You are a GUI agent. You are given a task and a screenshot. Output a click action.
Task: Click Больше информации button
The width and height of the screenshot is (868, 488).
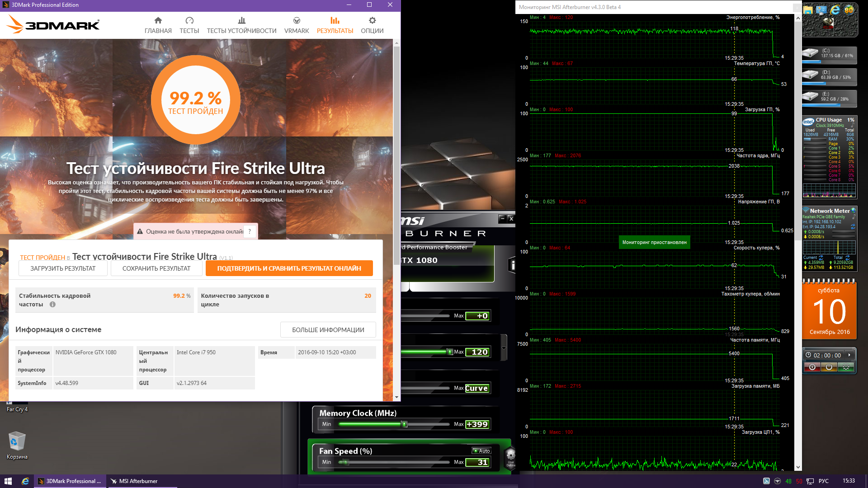click(x=328, y=330)
